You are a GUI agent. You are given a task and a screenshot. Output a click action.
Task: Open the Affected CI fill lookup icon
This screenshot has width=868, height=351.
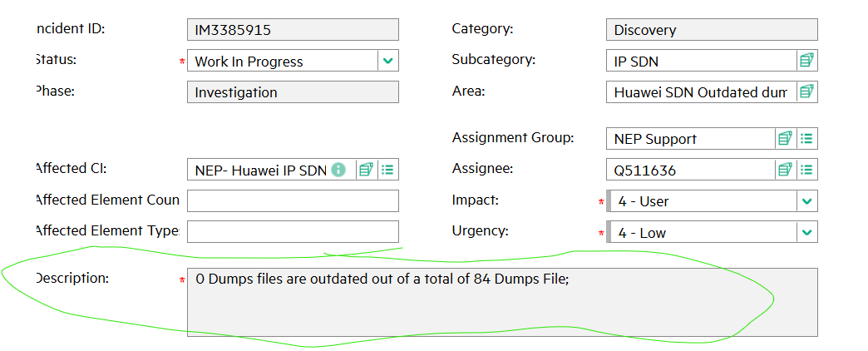coord(366,170)
